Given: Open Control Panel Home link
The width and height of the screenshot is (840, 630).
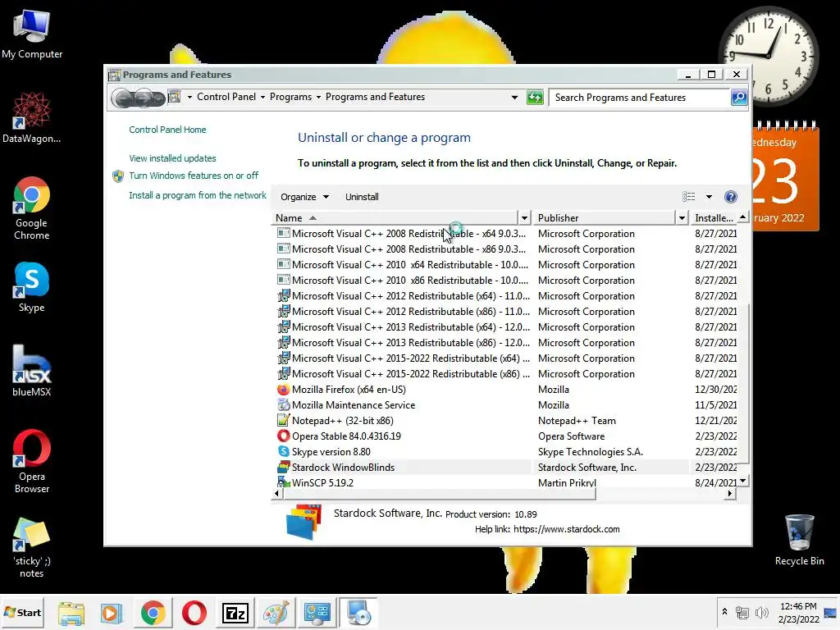Looking at the screenshot, I should [167, 130].
